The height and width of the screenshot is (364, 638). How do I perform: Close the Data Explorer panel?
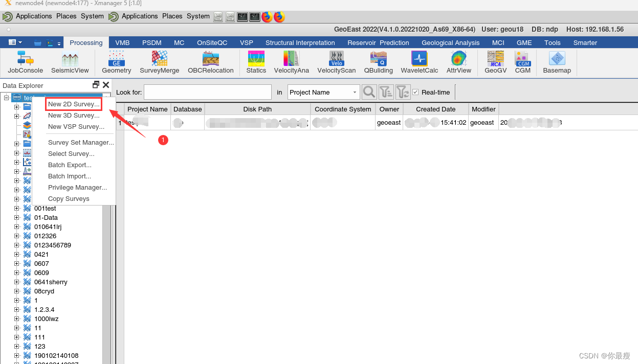106,85
